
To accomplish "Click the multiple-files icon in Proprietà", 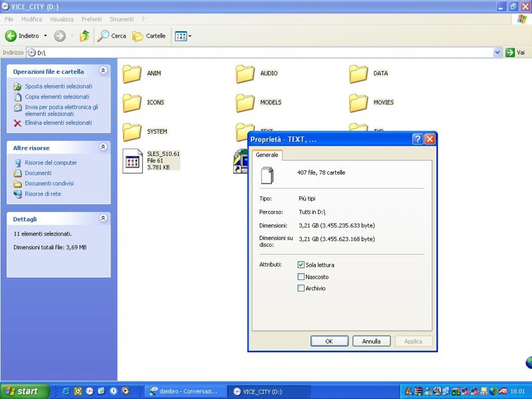I will coord(267,176).
